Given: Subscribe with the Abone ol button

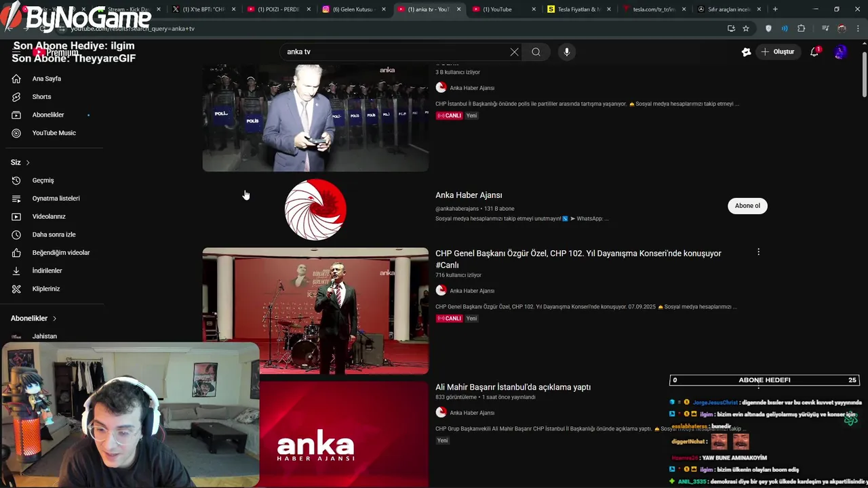Looking at the screenshot, I should (747, 205).
